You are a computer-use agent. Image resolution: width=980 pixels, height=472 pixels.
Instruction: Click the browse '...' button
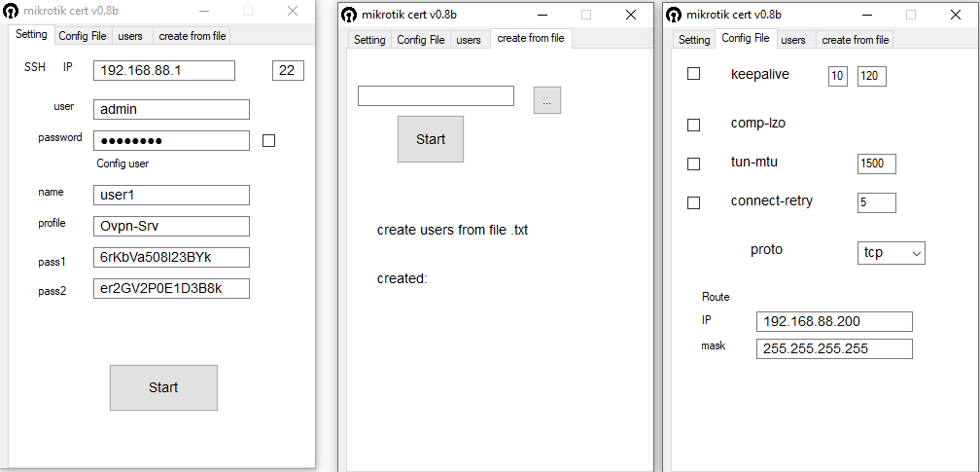546,101
